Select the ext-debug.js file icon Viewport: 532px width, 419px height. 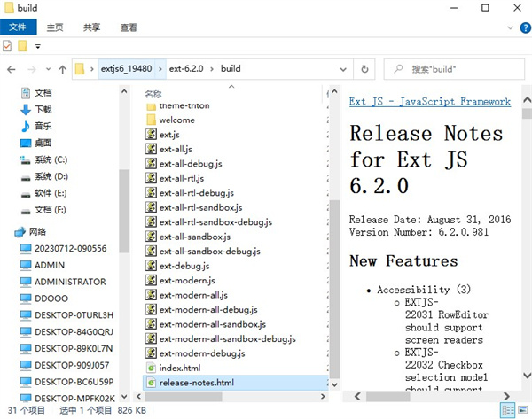coord(151,266)
